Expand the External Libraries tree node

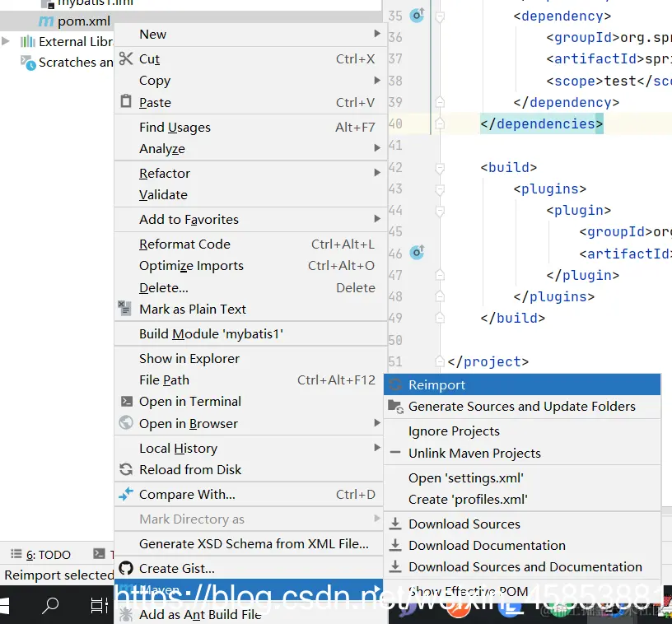tap(6, 41)
